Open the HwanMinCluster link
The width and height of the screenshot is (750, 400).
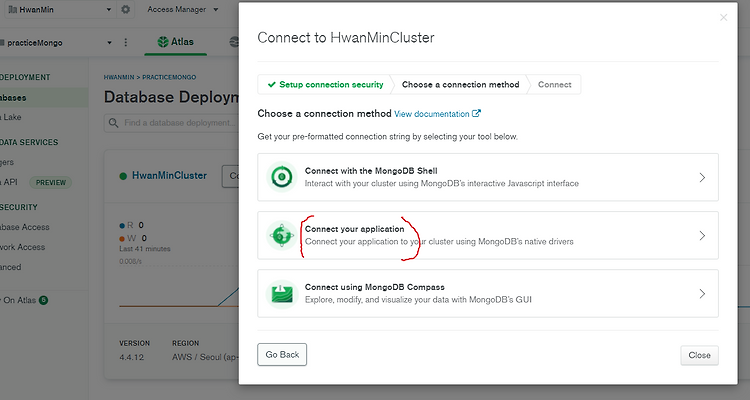click(169, 176)
